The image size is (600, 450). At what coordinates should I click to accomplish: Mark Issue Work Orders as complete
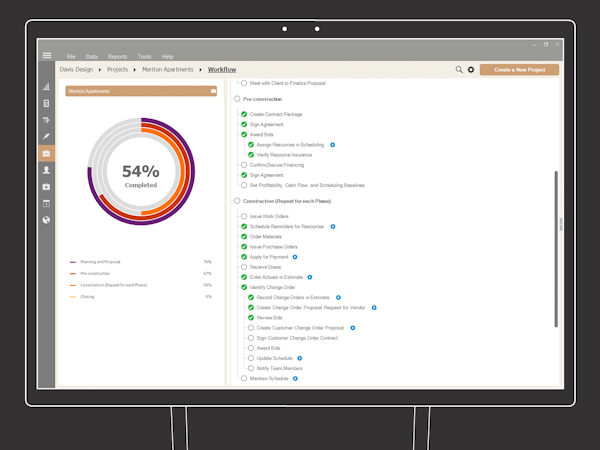coord(244,216)
